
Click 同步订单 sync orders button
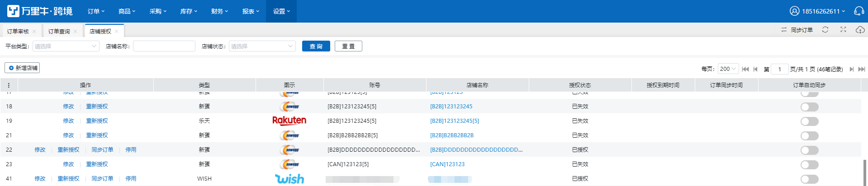click(797, 30)
